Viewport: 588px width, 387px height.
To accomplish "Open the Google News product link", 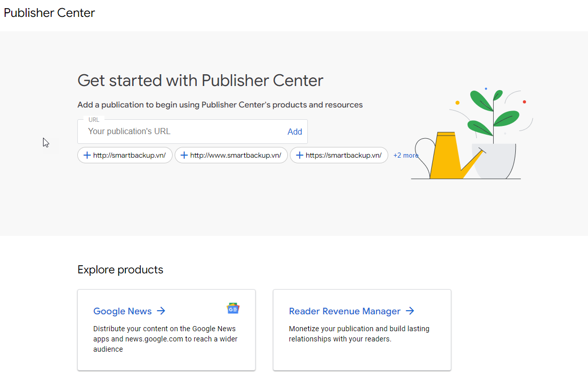I will (x=122, y=311).
